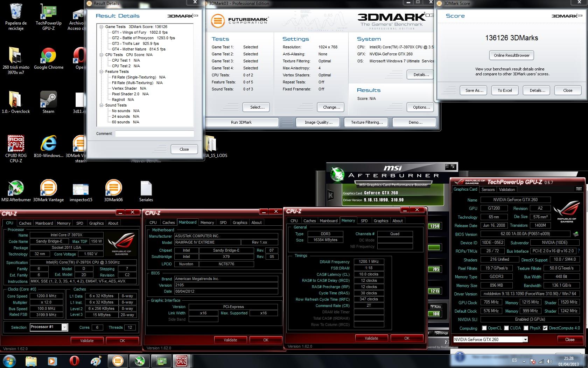This screenshot has width=588, height=368.
Task: Click the Settings button in MSI Afterburner
Action: tap(441, 333)
